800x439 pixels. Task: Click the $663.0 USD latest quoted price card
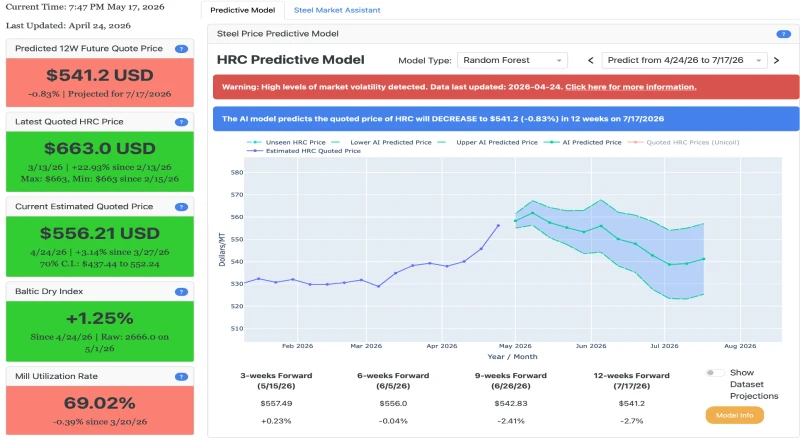pyautogui.click(x=100, y=162)
